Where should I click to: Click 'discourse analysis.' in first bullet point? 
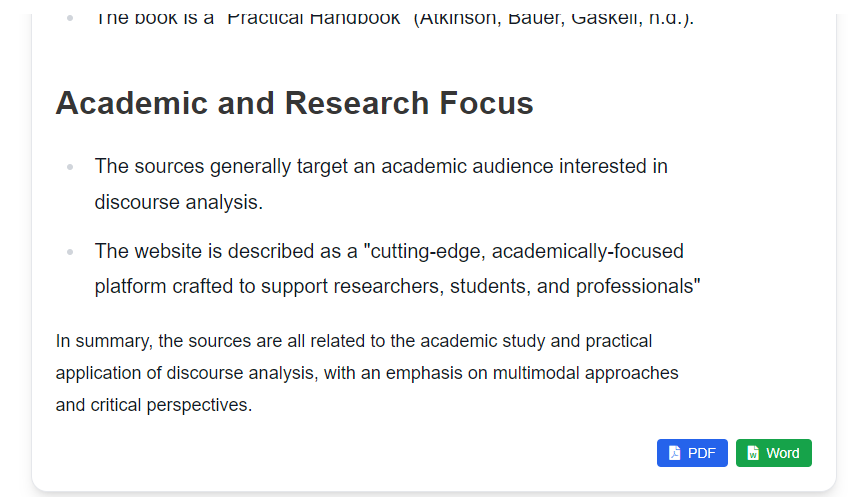178,202
